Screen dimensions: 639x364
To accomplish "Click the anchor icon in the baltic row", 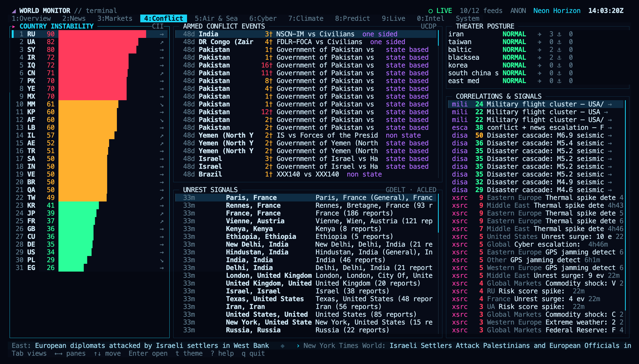I will [x=559, y=50].
